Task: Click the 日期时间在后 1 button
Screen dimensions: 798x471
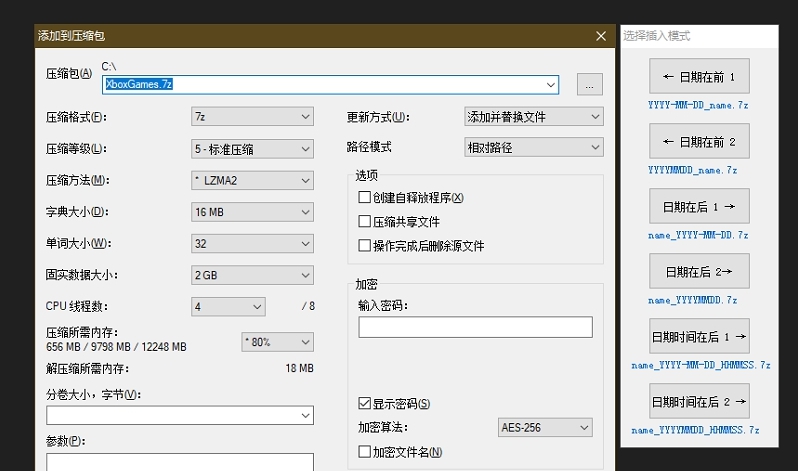Action: tap(699, 336)
